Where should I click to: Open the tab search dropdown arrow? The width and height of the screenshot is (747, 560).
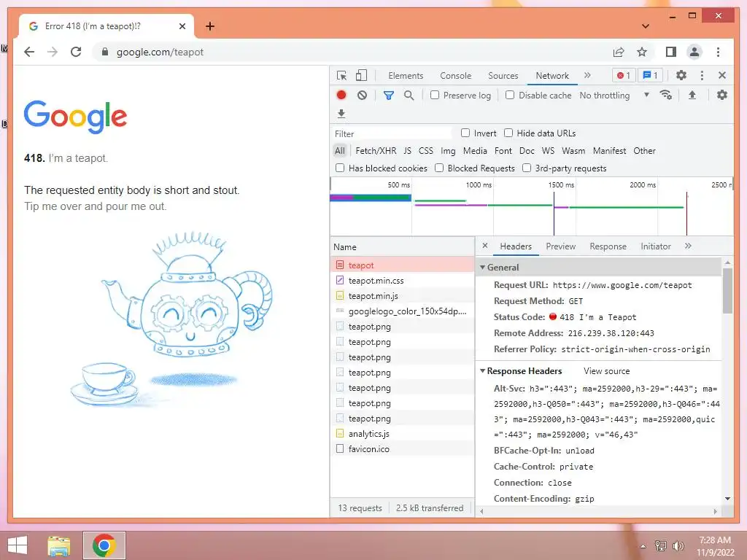[646, 26]
